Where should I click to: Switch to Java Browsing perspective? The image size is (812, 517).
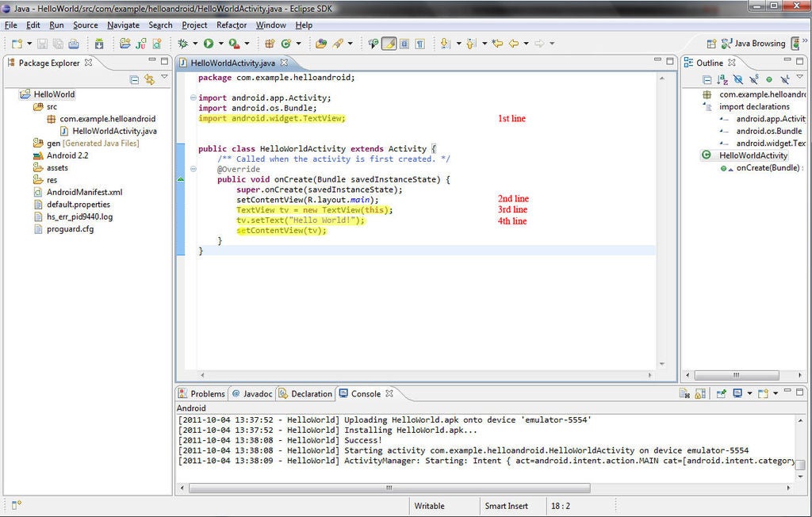pyautogui.click(x=753, y=44)
